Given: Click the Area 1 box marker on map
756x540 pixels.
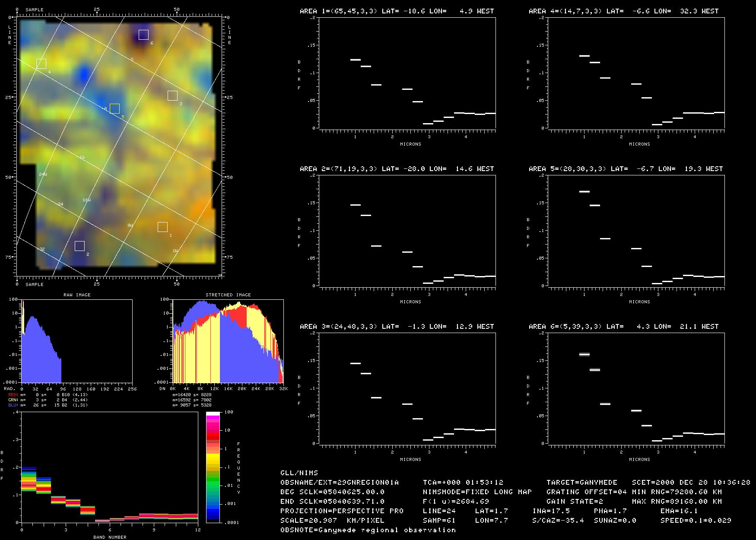Looking at the screenshot, I should [162, 227].
